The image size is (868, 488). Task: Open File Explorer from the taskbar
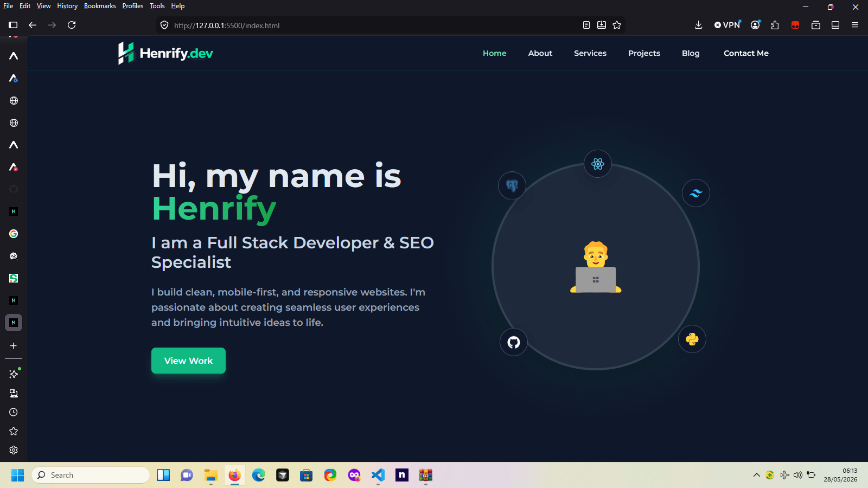click(x=211, y=475)
